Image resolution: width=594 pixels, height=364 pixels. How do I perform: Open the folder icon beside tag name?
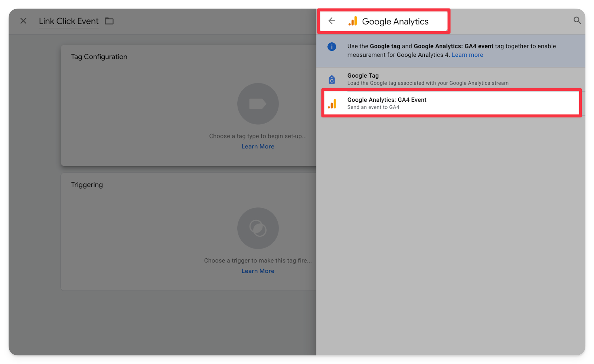pyautogui.click(x=109, y=21)
